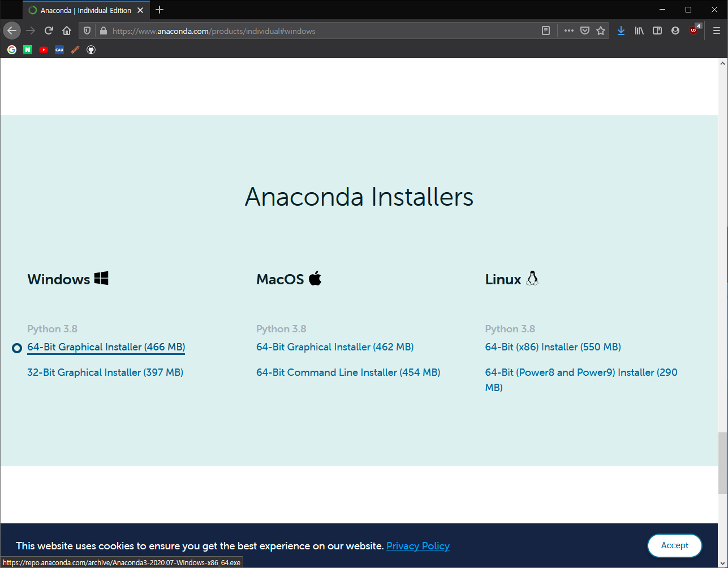Save page to Pocket
This screenshot has width=728, height=568.
point(585,31)
